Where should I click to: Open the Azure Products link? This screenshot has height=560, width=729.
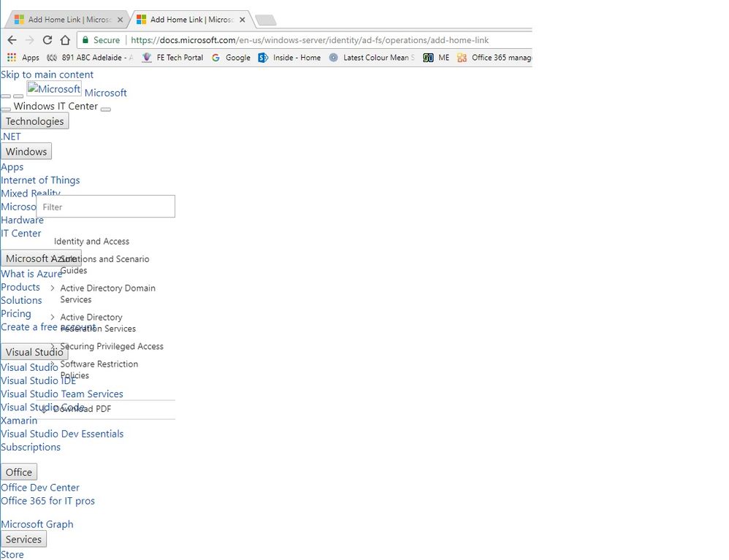(20, 287)
